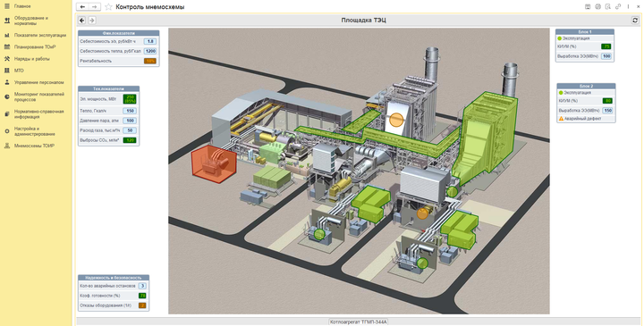Open Главное menu item
Screen dimensions: 644x326
coord(22,6)
